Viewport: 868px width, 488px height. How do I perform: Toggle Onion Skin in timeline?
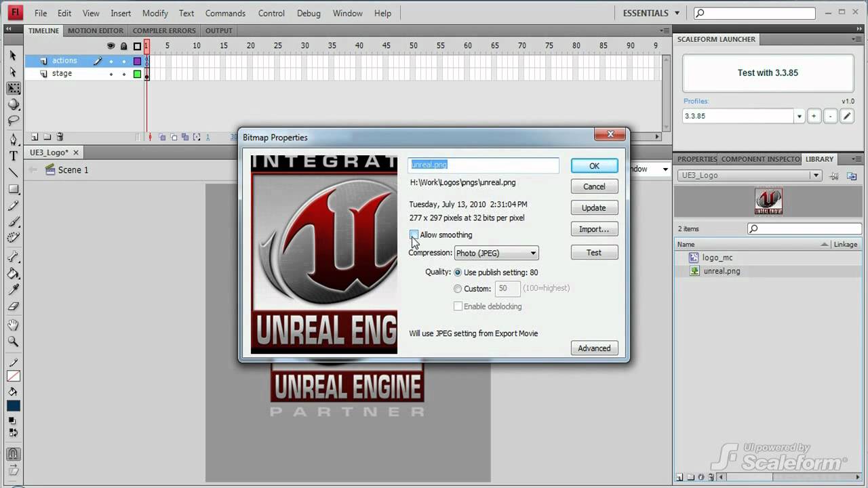162,137
